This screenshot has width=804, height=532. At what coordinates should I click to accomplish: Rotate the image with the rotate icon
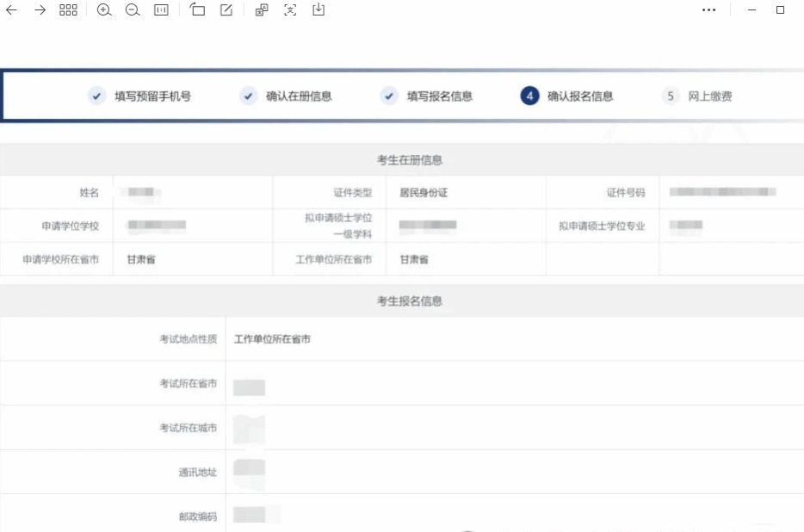pos(197,10)
